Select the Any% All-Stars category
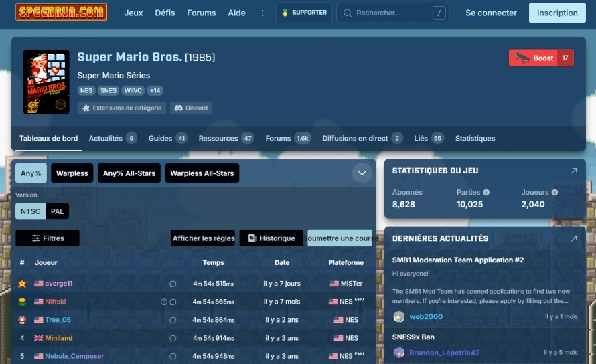 129,173
